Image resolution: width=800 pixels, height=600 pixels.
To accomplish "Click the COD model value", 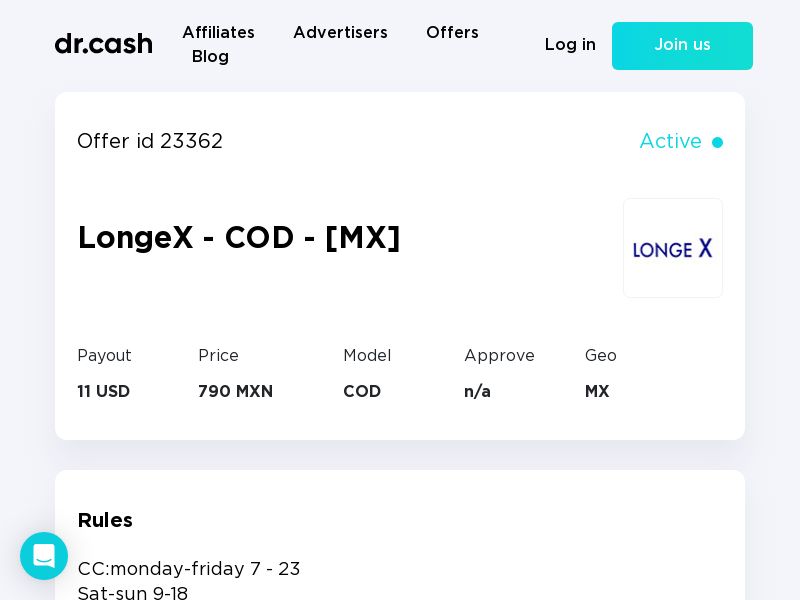I will click(x=362, y=392).
